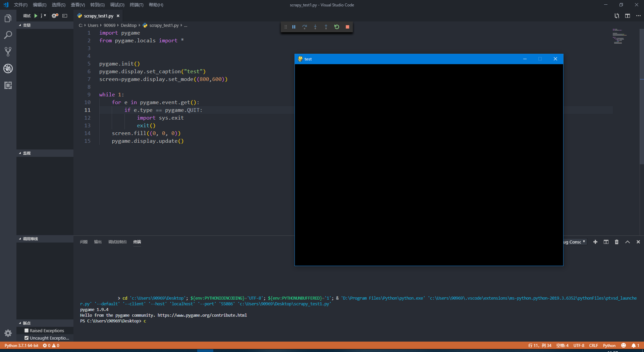This screenshot has width=644, height=352.
Task: Open the Search view in activity bar
Action: tap(8, 35)
